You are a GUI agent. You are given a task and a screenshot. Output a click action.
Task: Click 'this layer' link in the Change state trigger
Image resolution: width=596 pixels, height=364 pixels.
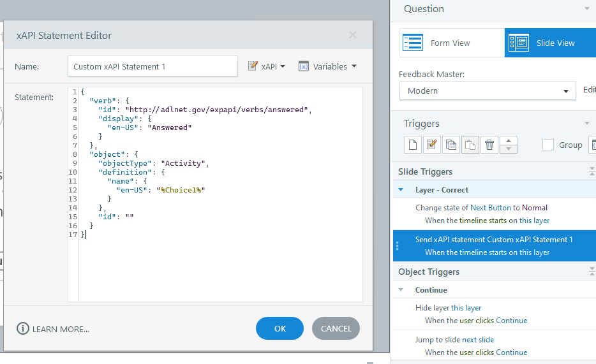(535, 221)
